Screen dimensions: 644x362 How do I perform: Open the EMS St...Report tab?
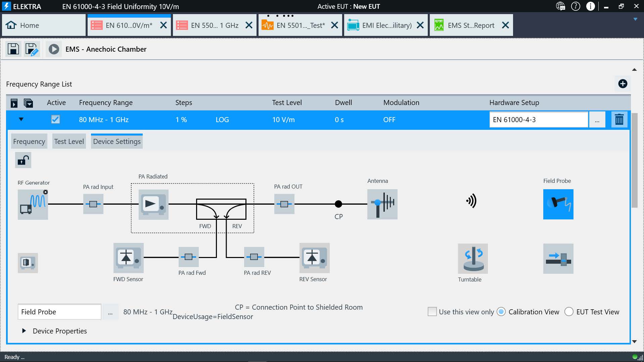coord(470,25)
